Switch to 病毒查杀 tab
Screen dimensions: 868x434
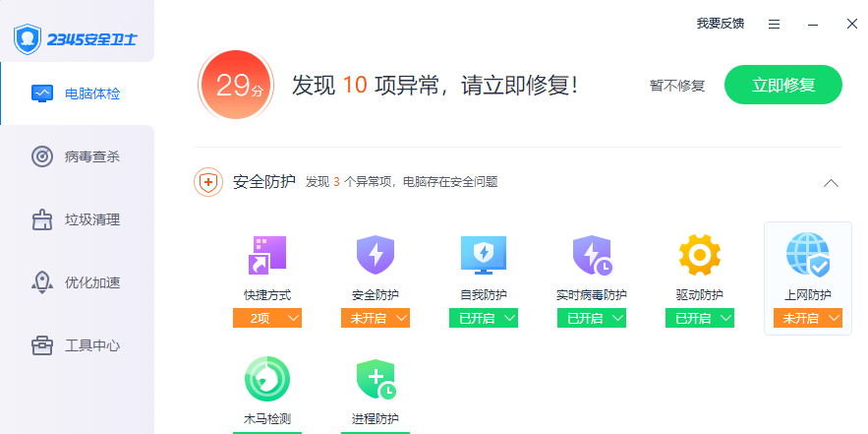(77, 156)
